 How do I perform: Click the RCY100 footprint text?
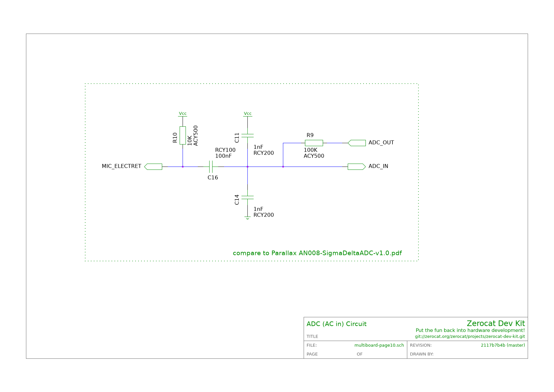tap(225, 150)
